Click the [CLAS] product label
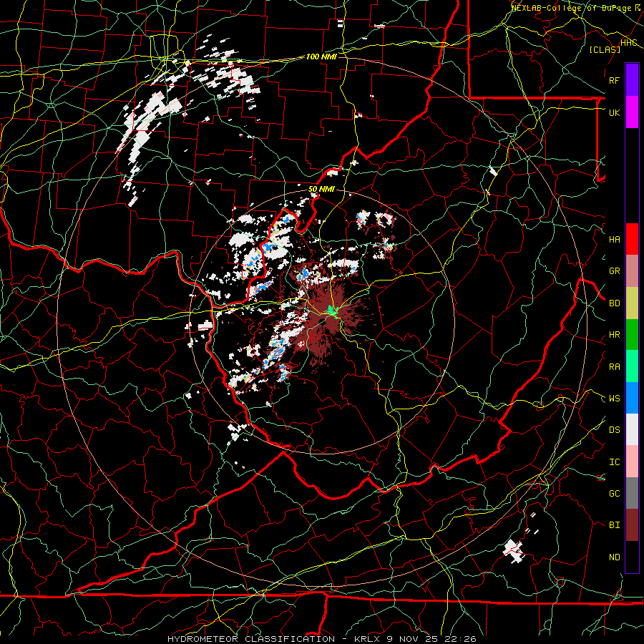Image resolution: width=644 pixels, height=644 pixels. 605,49
